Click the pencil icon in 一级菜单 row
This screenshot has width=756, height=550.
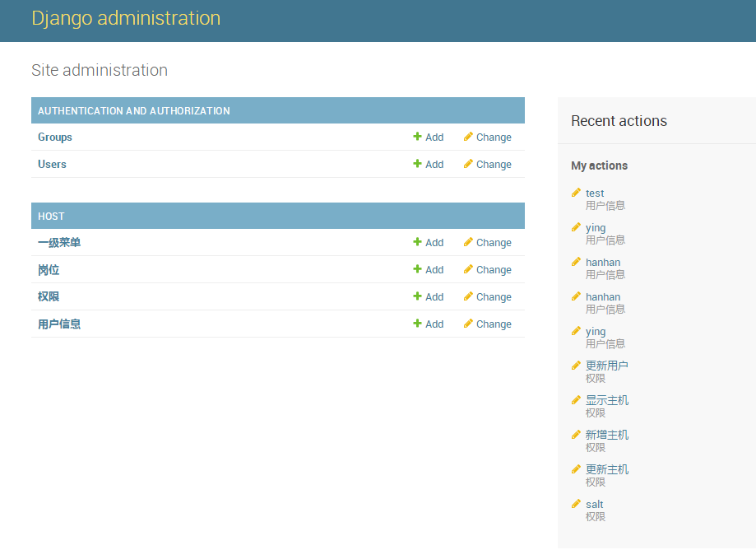click(468, 243)
